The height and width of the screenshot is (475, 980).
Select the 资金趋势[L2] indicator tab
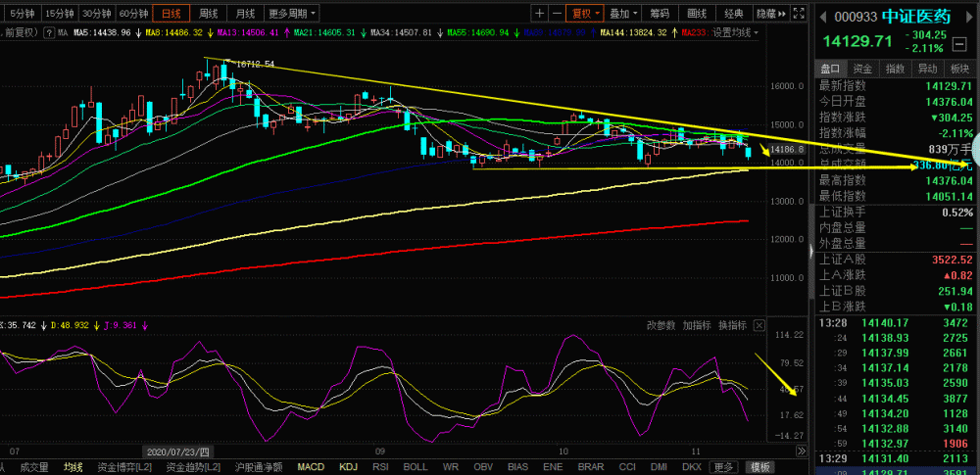192,467
